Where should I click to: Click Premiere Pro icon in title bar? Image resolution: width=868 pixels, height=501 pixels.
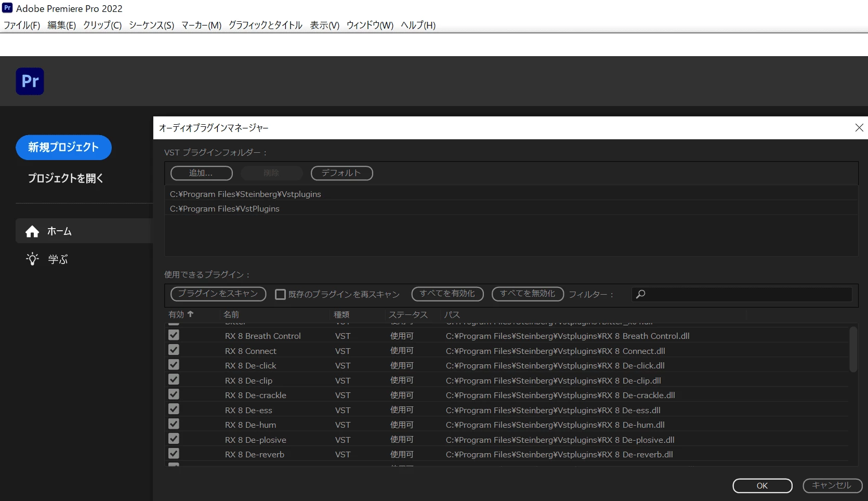point(7,8)
